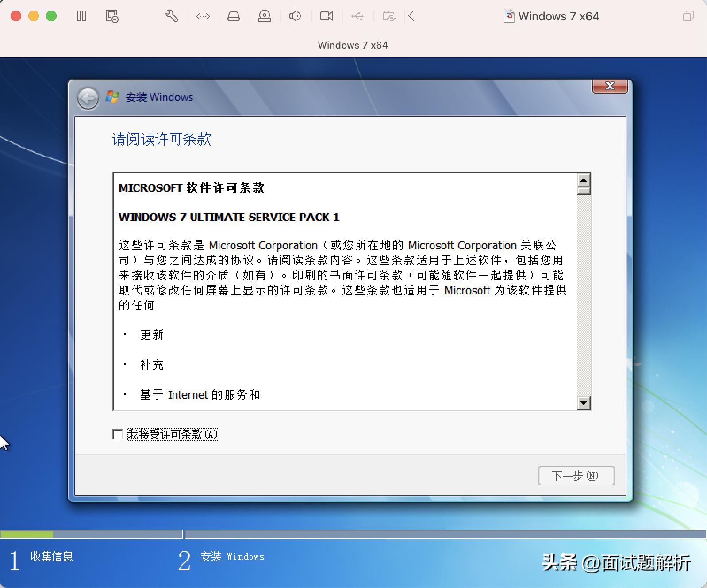Open virtual machine settings wrench
The height and width of the screenshot is (588, 707).
click(x=172, y=16)
